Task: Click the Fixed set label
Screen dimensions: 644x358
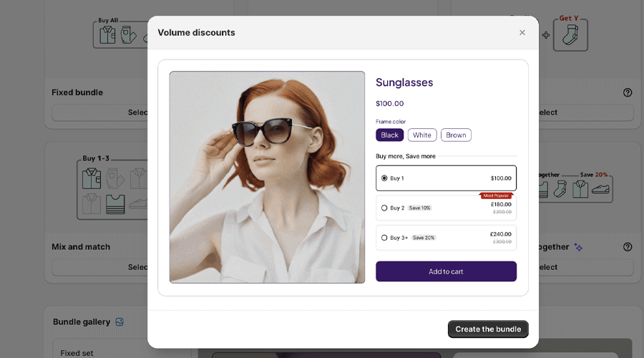Action: click(77, 353)
